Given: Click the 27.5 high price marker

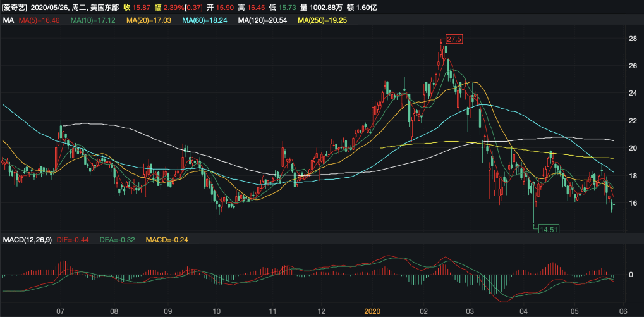Looking at the screenshot, I should 454,39.
